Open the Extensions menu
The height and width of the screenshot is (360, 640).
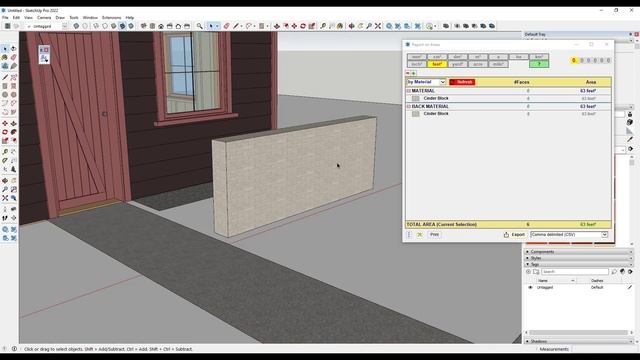pos(111,18)
